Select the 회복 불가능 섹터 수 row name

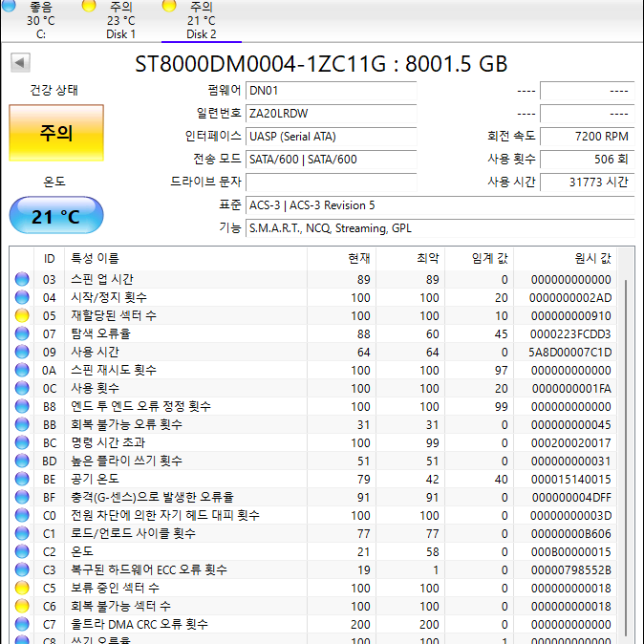[120, 606]
